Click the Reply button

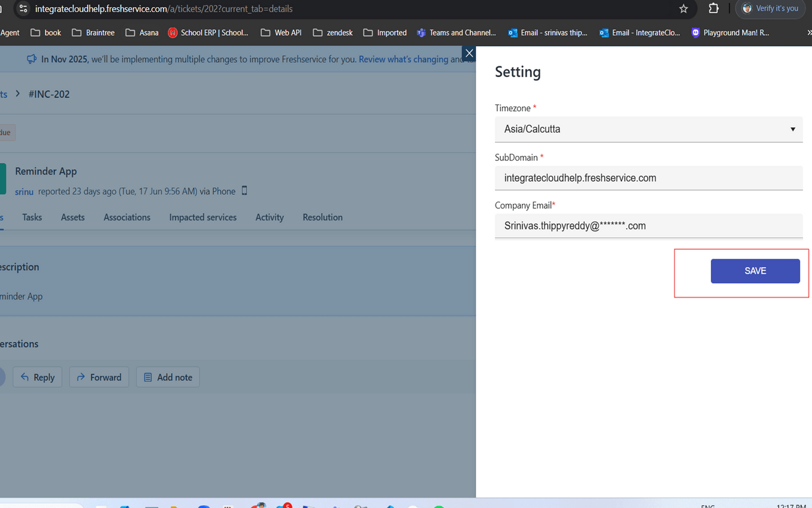(x=38, y=377)
